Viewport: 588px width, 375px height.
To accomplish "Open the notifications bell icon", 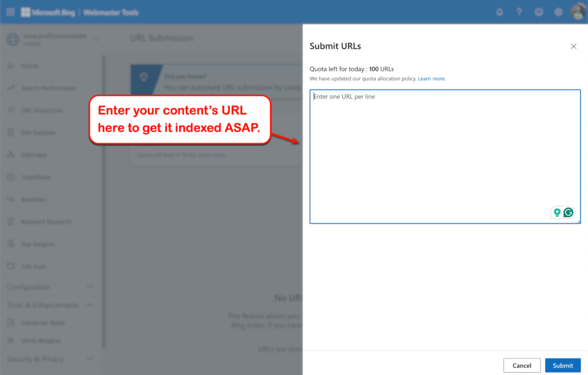I will point(499,12).
